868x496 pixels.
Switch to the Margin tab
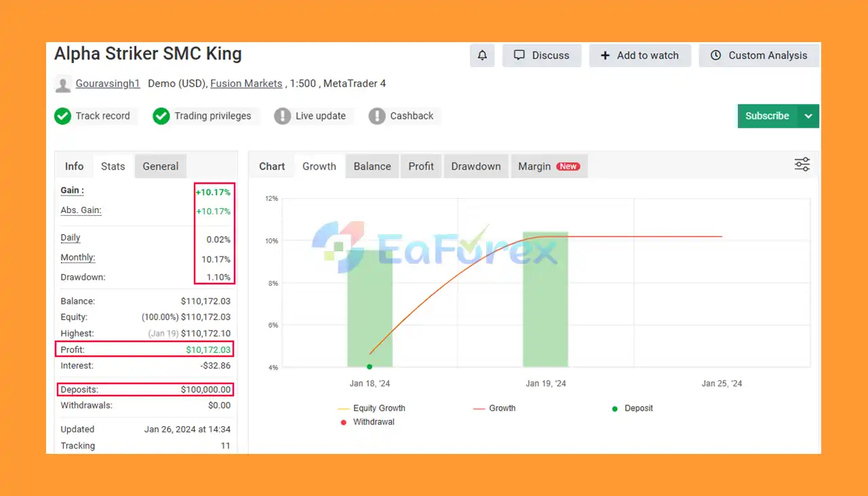pos(549,166)
